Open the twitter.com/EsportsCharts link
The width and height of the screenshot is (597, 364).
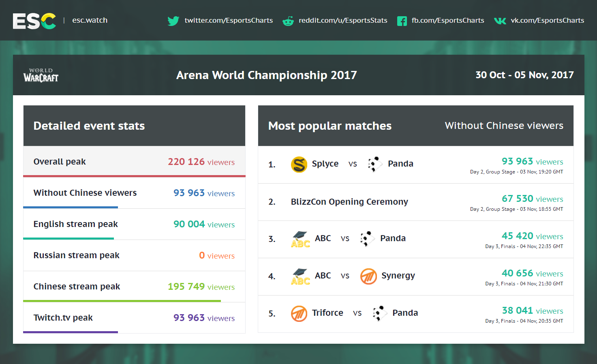pos(229,20)
